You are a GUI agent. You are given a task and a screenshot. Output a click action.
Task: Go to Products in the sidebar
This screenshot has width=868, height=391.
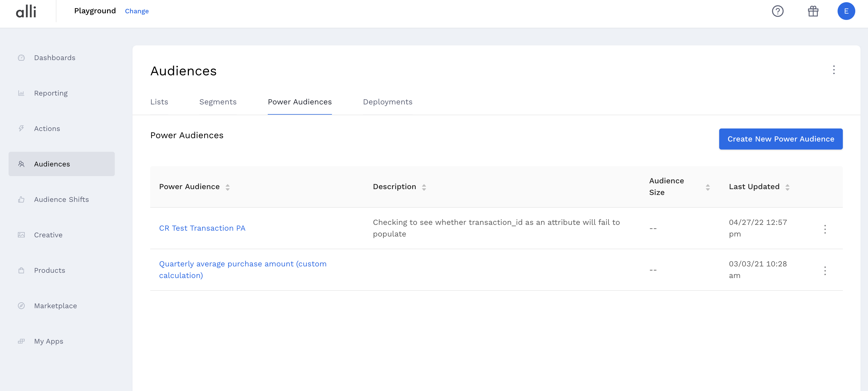50,270
